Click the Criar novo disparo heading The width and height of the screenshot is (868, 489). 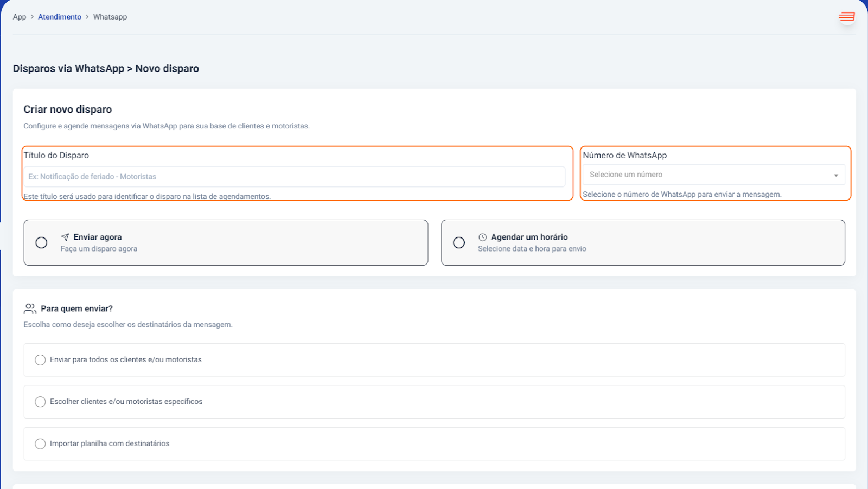(x=68, y=110)
